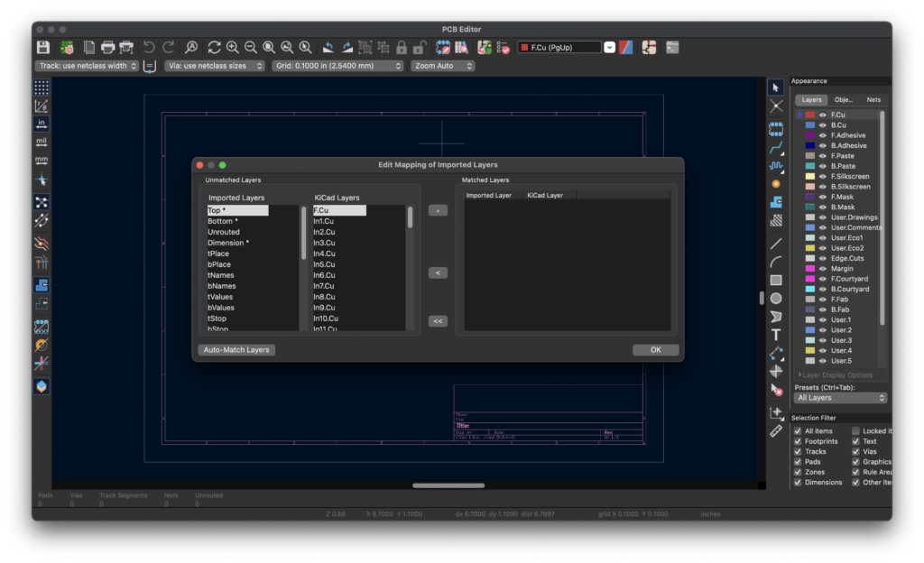Open the Grid size dropdown
This screenshot has width=924, height=563.
pyautogui.click(x=337, y=66)
